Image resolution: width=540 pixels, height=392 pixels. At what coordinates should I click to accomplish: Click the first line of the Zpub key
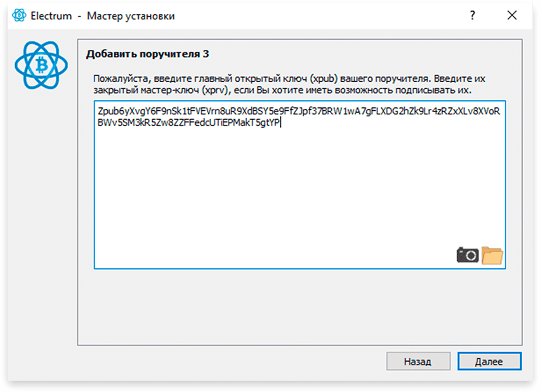click(x=299, y=111)
